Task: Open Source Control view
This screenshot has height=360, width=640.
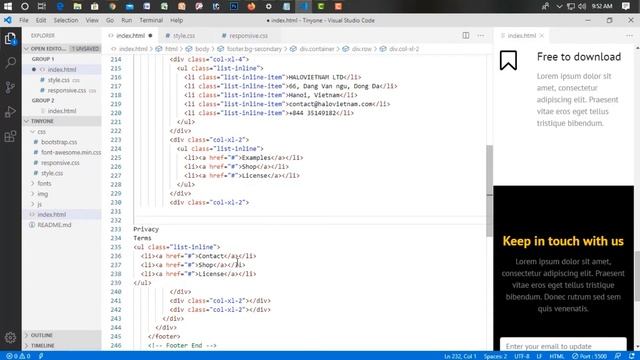Action: point(10,87)
